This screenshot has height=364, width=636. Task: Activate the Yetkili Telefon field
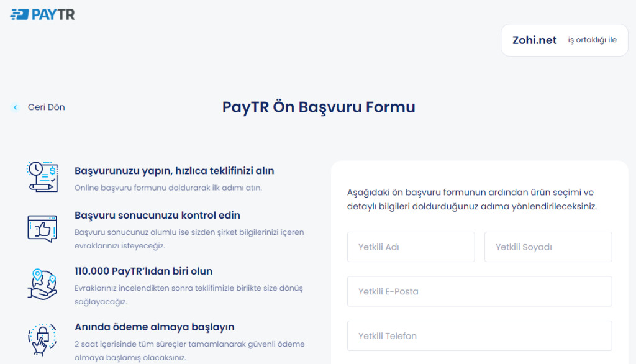(479, 336)
